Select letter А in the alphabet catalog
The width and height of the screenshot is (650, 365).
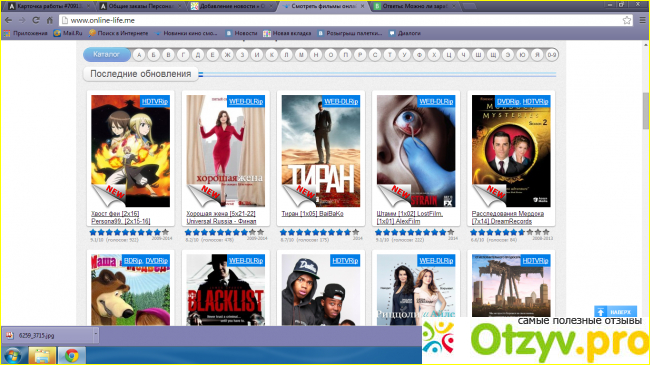(139, 55)
